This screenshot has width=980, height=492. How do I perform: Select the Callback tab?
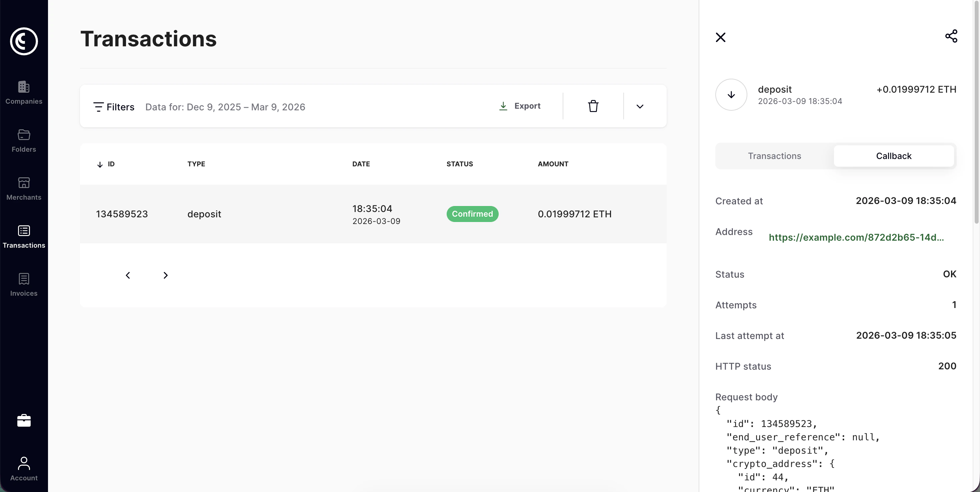point(893,156)
